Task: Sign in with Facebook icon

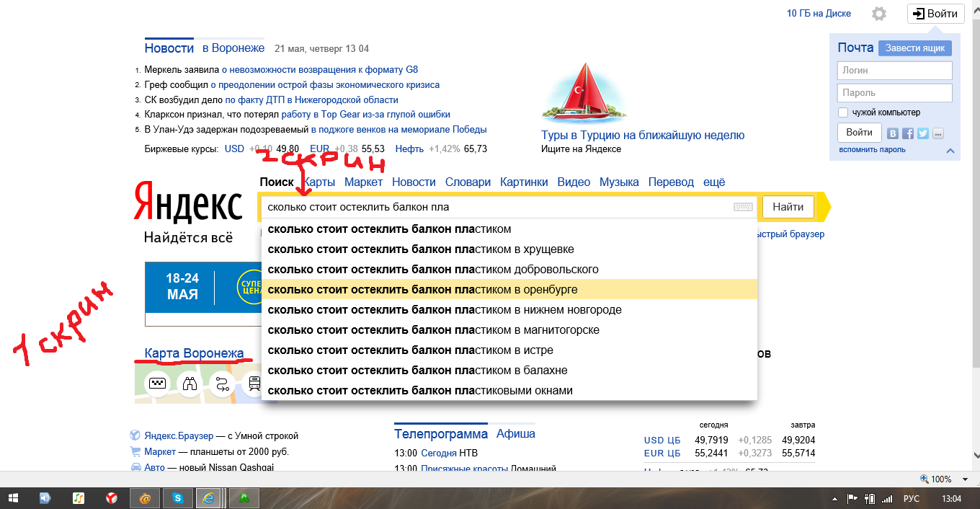Action: (908, 133)
